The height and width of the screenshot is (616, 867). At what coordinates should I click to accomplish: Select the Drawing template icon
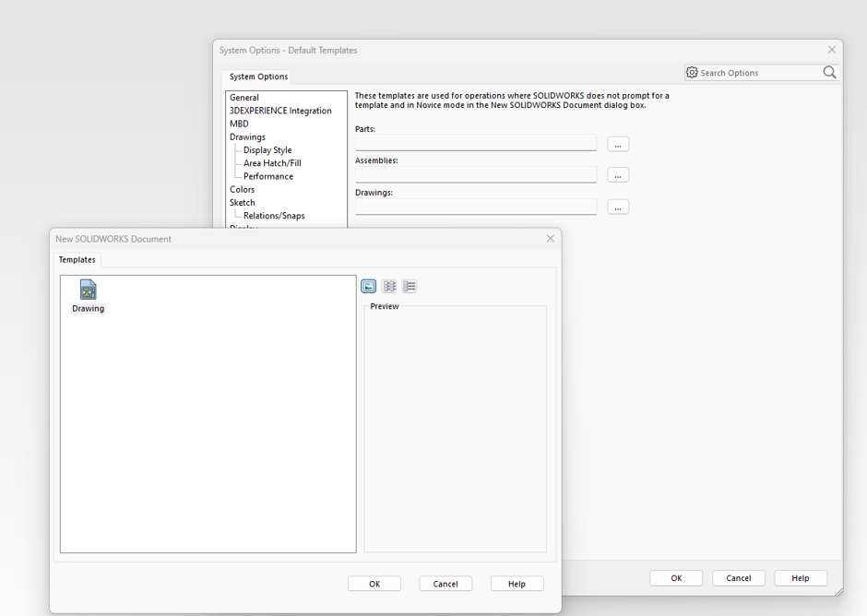click(88, 290)
